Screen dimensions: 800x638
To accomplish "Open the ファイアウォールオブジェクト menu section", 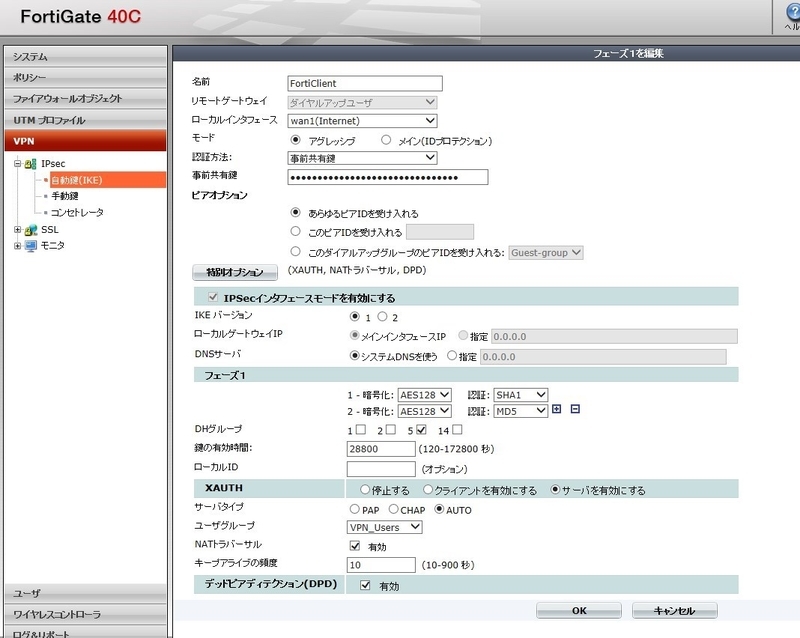I will (x=85, y=99).
